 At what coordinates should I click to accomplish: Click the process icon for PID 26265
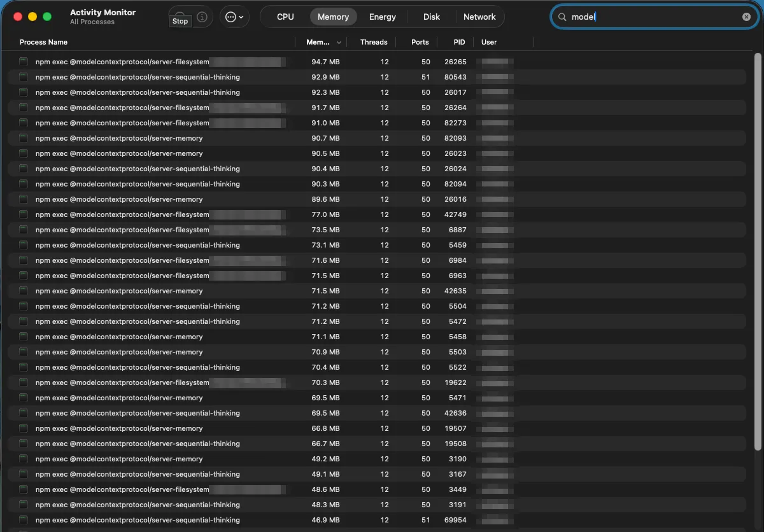click(24, 62)
